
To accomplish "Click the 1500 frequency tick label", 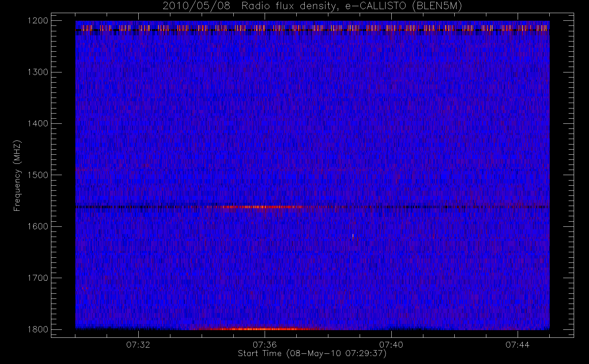I will pyautogui.click(x=38, y=175).
